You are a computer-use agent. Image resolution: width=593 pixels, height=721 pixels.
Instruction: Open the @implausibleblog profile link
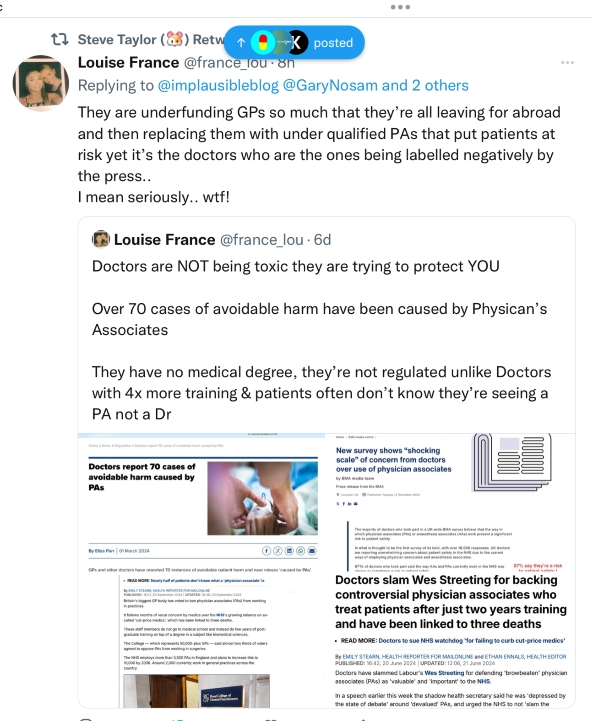pos(218,86)
